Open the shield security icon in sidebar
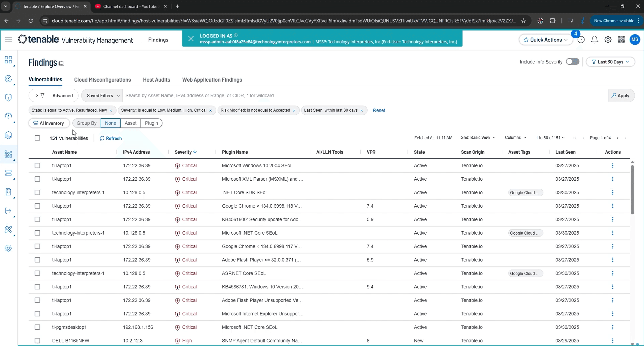Image resolution: width=644 pixels, height=346 pixels. [8, 97]
